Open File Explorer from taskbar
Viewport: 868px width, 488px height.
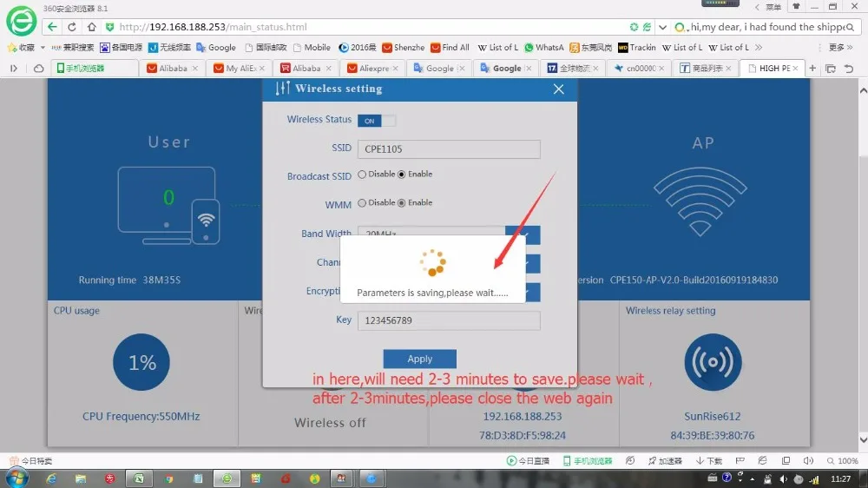click(x=81, y=478)
